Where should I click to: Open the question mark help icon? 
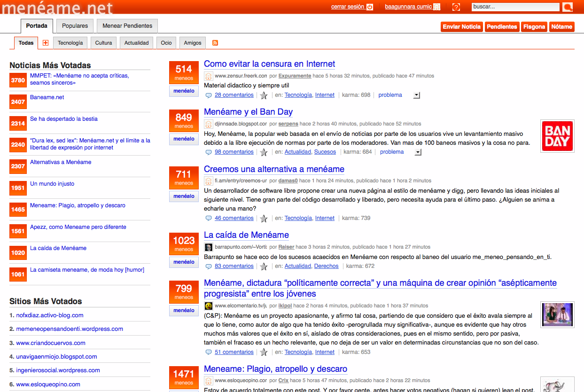[x=456, y=7]
